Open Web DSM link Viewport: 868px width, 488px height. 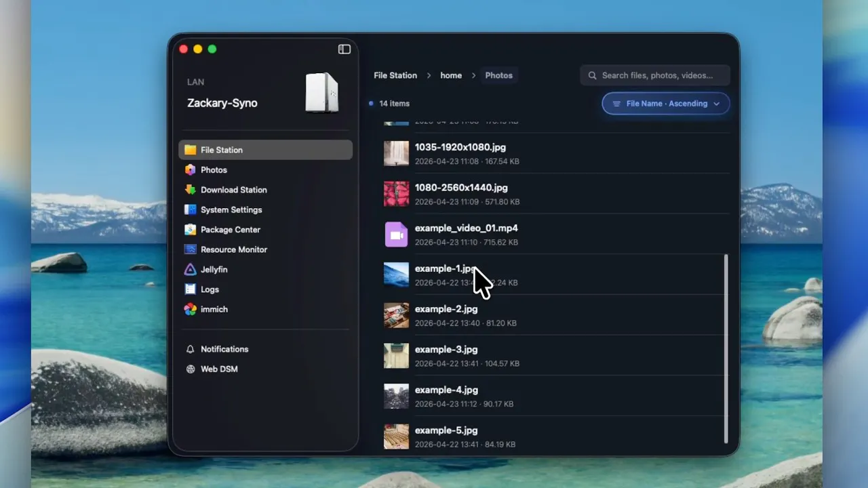click(x=265, y=369)
